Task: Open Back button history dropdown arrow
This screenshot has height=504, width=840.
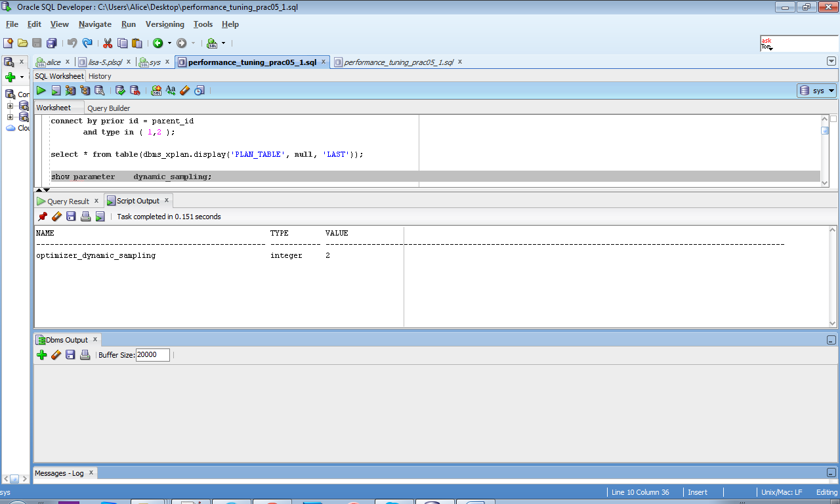Action: pos(169,43)
